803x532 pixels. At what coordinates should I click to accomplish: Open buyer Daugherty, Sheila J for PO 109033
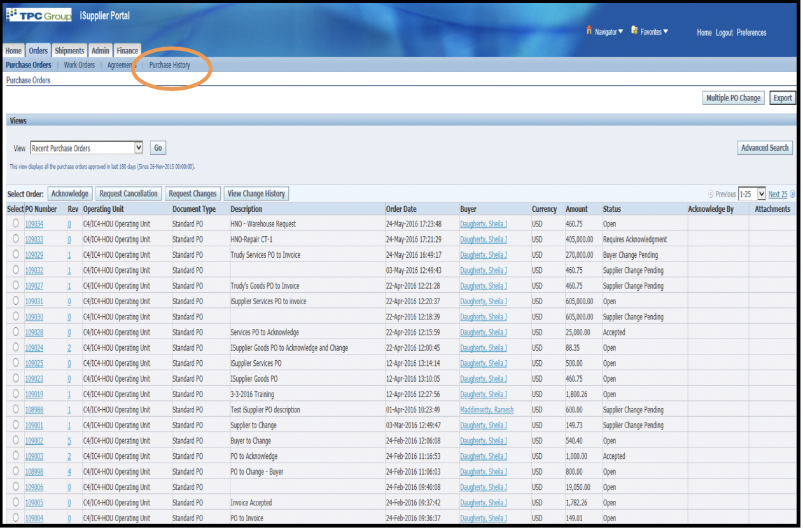[x=484, y=239]
